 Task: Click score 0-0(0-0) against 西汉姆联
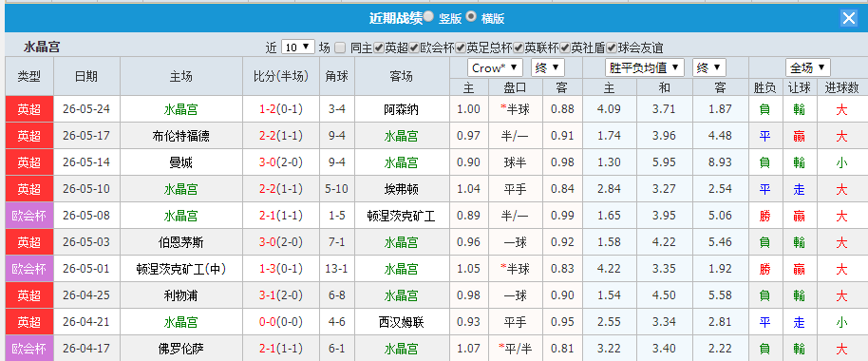tap(281, 322)
